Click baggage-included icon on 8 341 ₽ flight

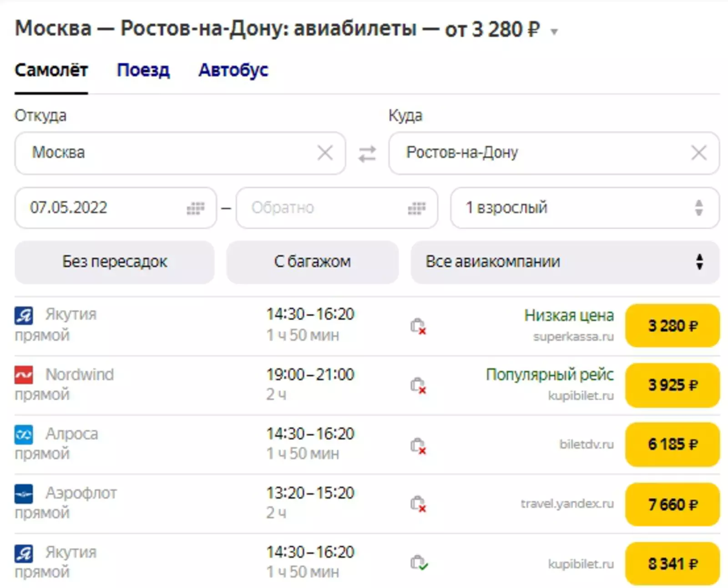(x=419, y=563)
